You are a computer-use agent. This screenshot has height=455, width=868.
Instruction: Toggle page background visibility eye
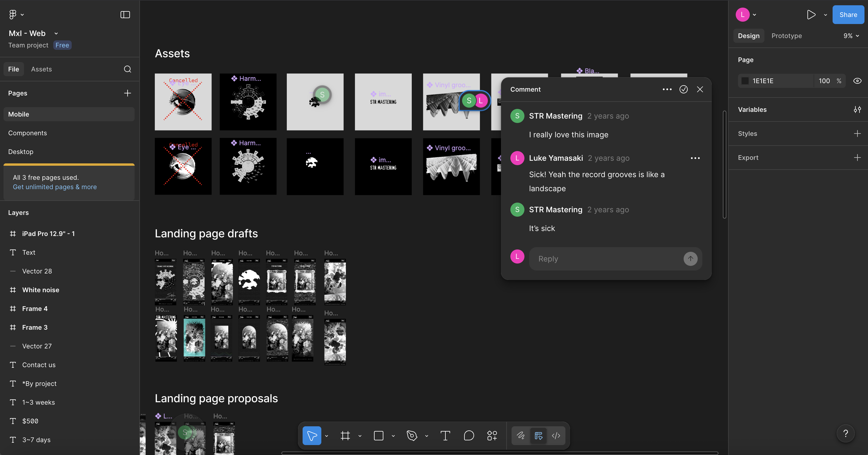point(857,81)
